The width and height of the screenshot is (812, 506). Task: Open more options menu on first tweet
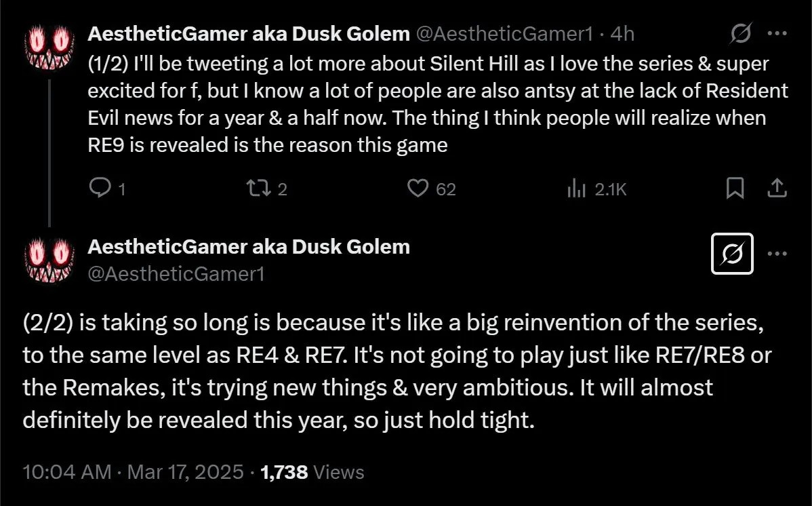pos(777,33)
